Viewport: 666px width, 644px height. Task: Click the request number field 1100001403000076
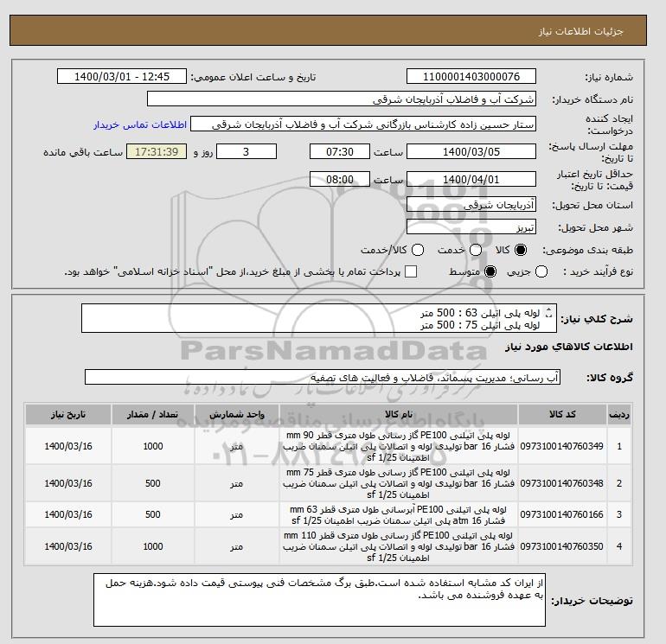pyautogui.click(x=471, y=76)
